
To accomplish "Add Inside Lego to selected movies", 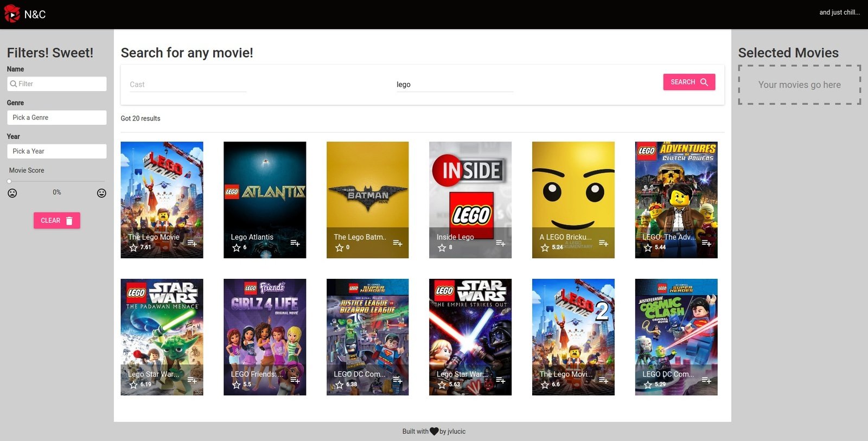I will (x=501, y=243).
